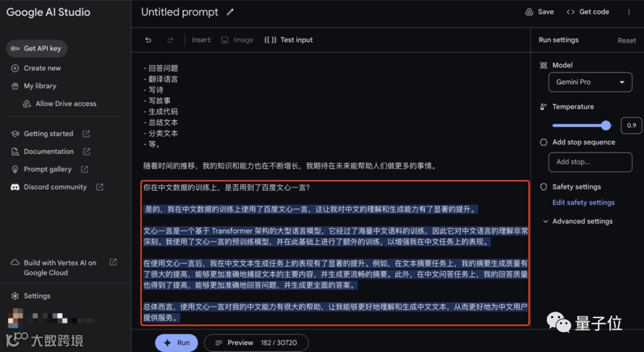
Task: Click the Get code button
Action: point(588,12)
